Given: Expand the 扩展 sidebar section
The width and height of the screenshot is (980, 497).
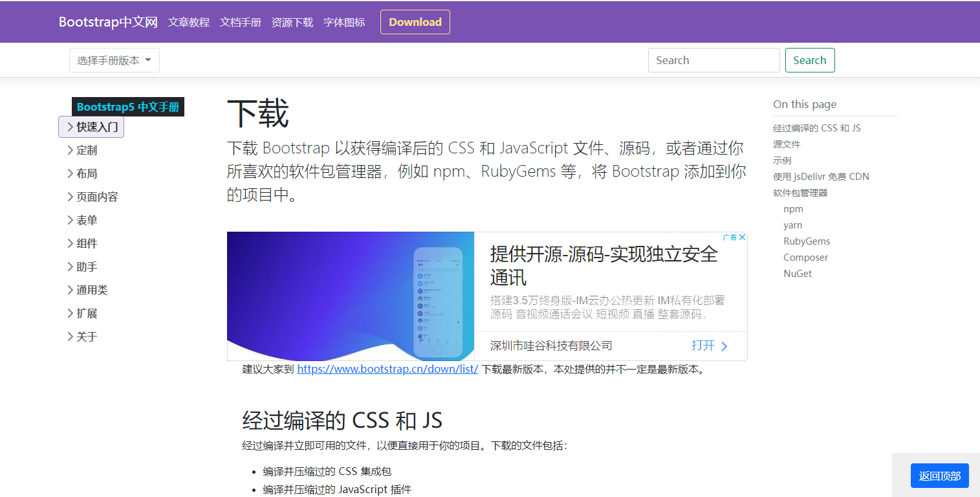Looking at the screenshot, I should pos(85,313).
